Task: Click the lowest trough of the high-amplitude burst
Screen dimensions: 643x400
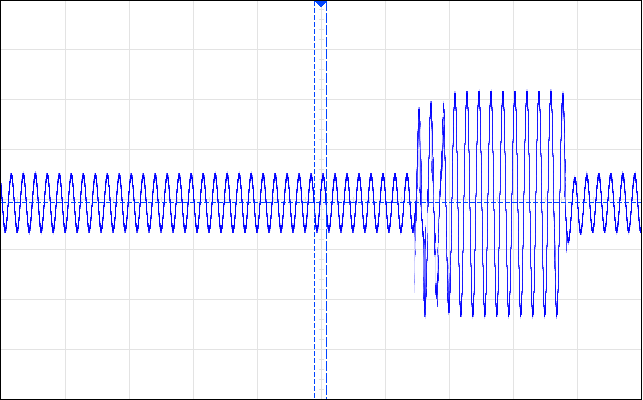Action: pos(425,314)
